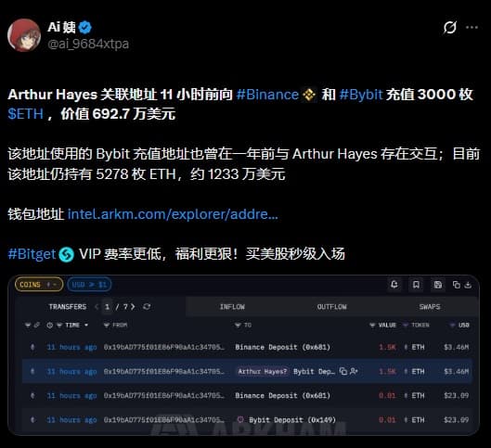
Task: Open 11 hours ago in the Arthur Hayes row
Action: pos(71,371)
